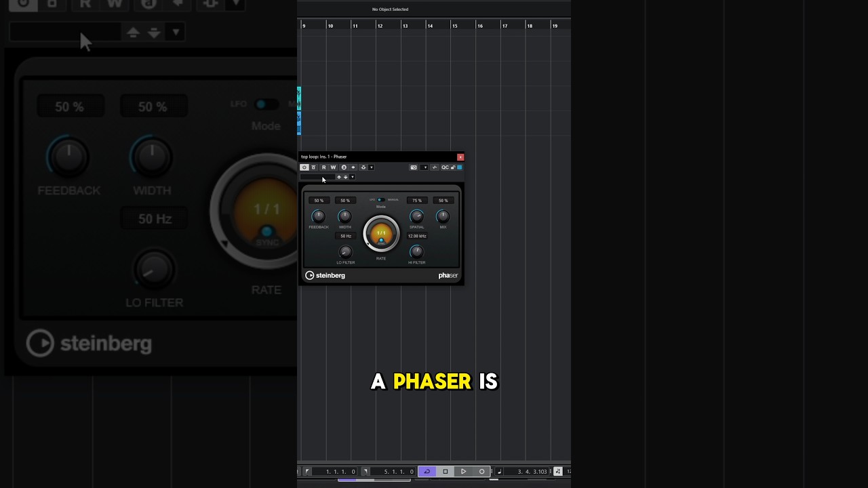
Task: Click bypass icon in small Phaser window toolbar
Action: [313, 167]
